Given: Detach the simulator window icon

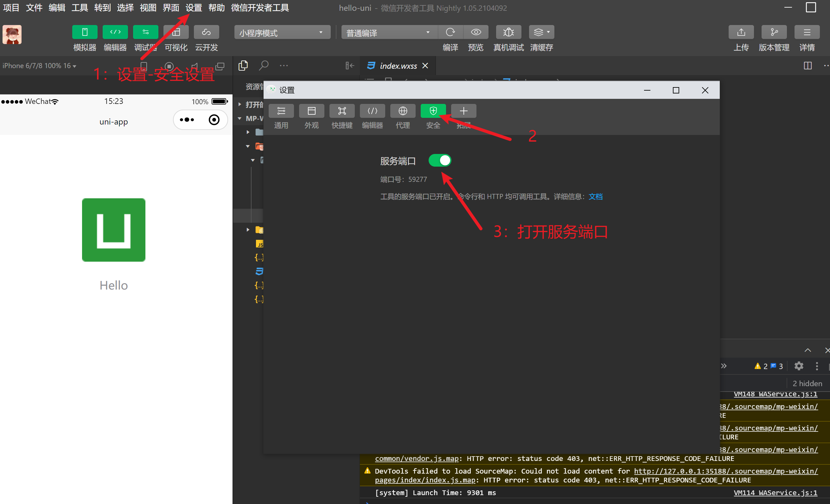Looking at the screenshot, I should [220, 66].
